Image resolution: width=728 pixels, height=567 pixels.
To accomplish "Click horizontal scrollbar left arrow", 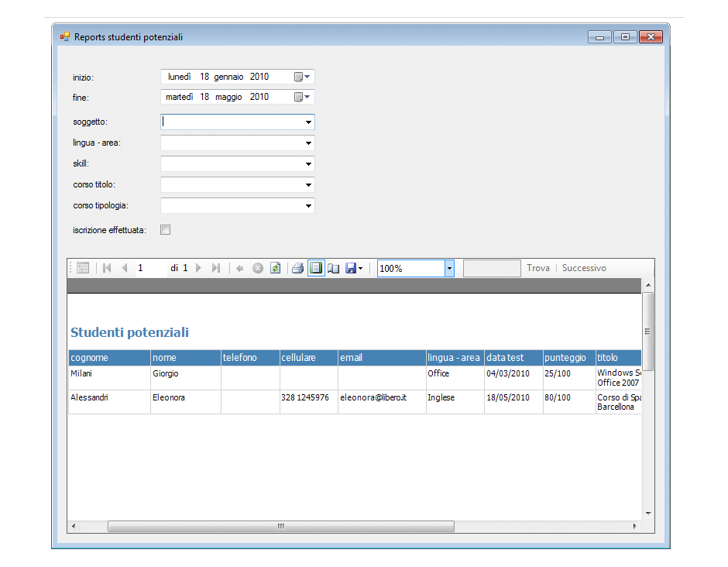I will tap(74, 526).
